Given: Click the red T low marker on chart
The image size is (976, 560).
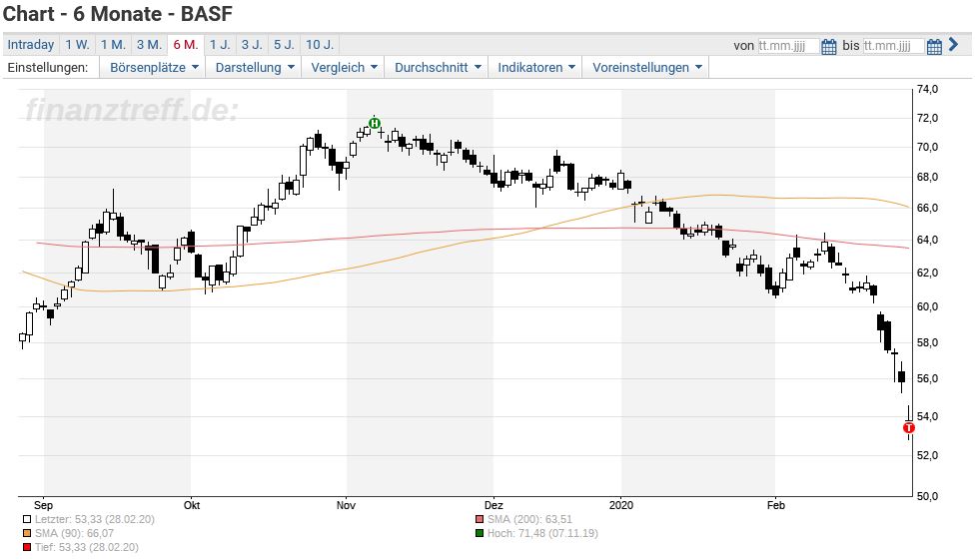Looking at the screenshot, I should pyautogui.click(x=909, y=427).
